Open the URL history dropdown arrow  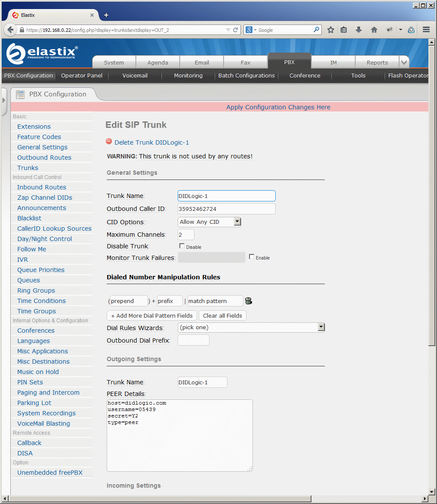coord(228,30)
